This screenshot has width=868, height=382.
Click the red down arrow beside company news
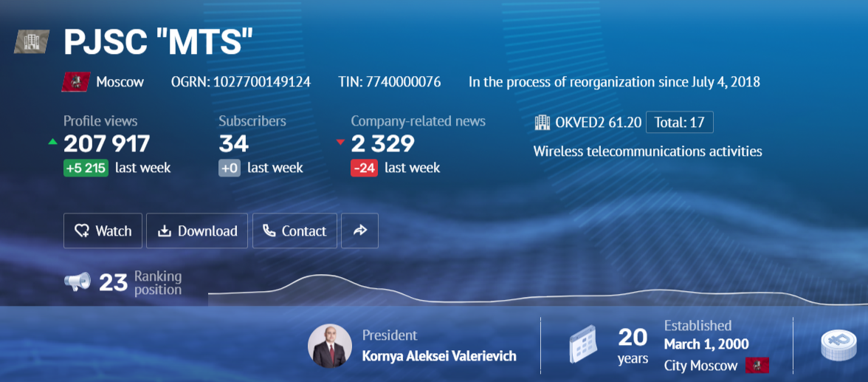point(340,143)
